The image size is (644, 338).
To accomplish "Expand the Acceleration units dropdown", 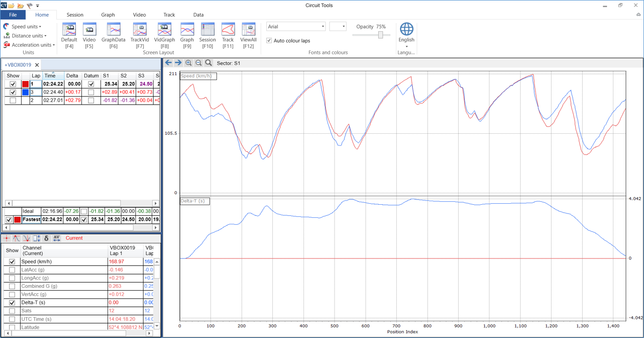I will [29, 45].
